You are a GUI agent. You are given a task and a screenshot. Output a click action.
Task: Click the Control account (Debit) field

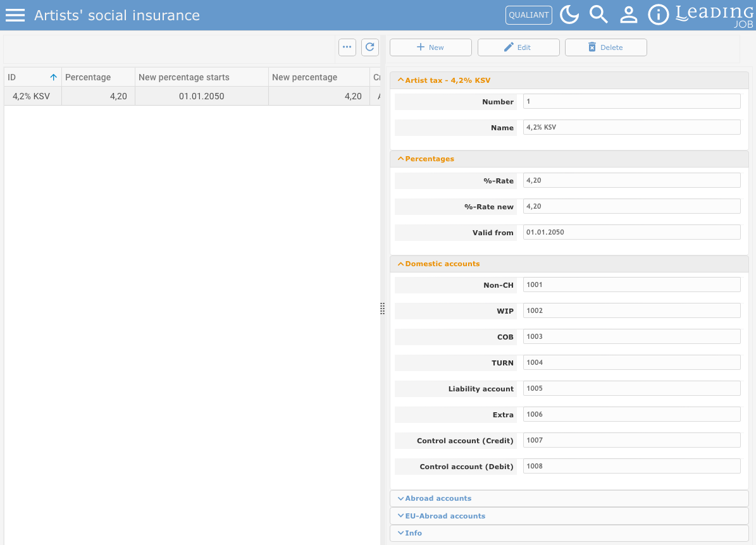click(631, 467)
